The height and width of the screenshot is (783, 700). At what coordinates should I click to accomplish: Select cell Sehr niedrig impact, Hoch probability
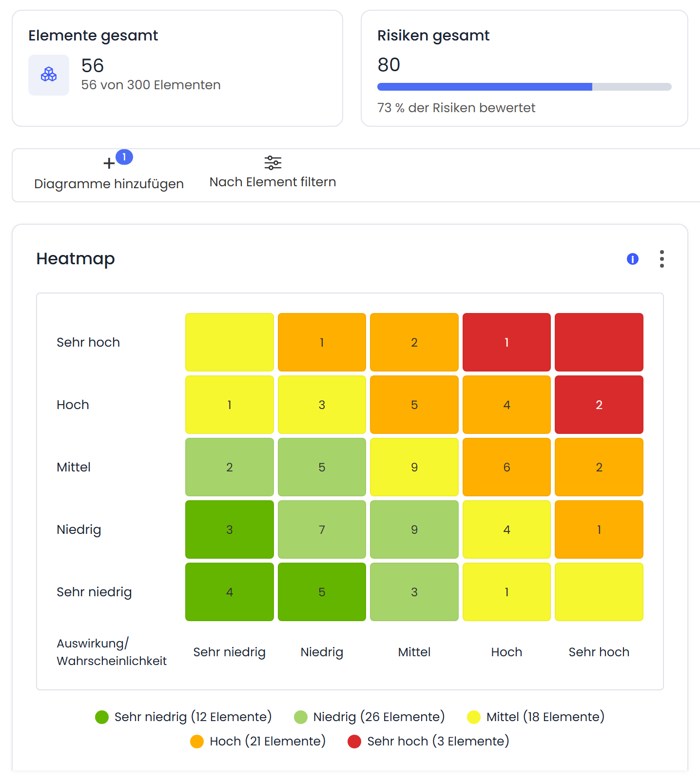(x=506, y=592)
